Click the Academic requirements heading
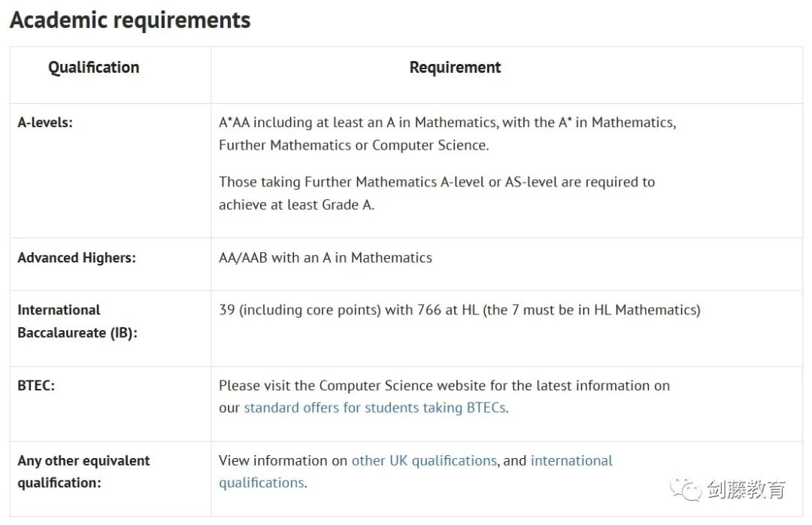The width and height of the screenshot is (812, 525). click(130, 20)
